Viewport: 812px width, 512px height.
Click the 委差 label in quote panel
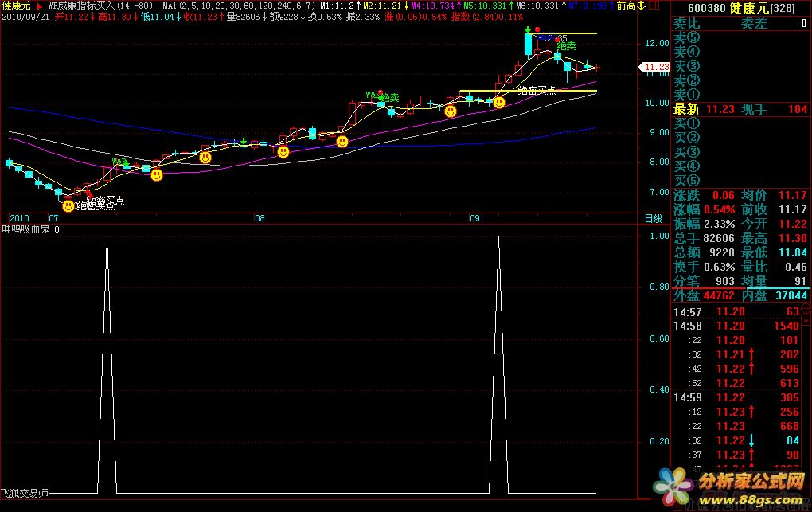click(x=754, y=23)
